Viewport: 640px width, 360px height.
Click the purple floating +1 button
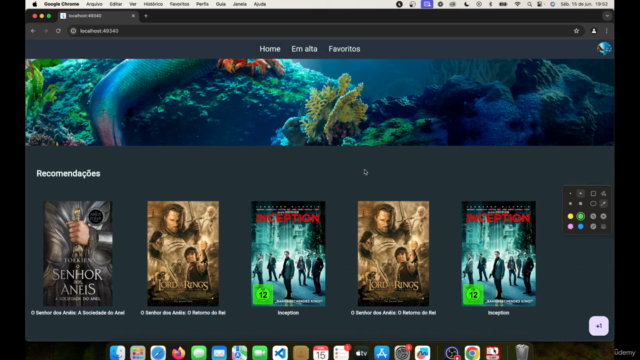598,326
